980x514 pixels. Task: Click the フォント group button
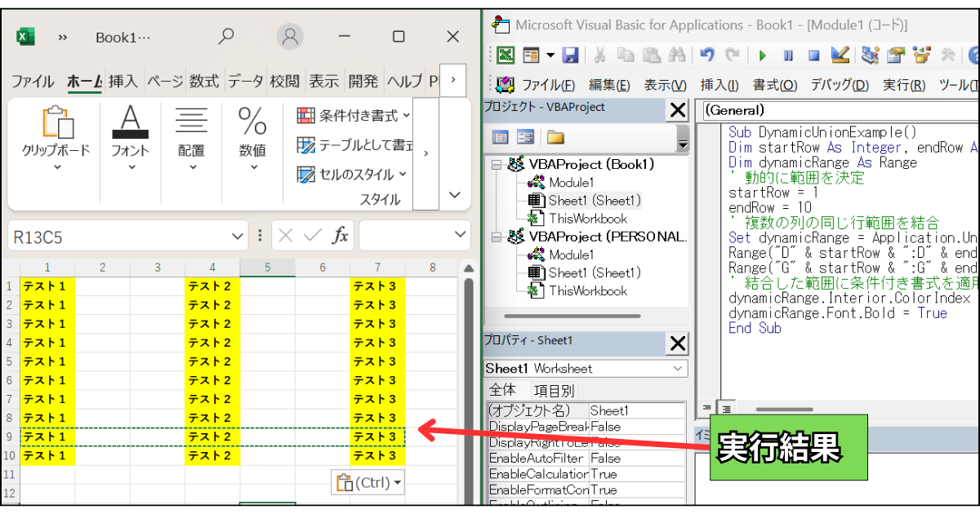[131, 138]
